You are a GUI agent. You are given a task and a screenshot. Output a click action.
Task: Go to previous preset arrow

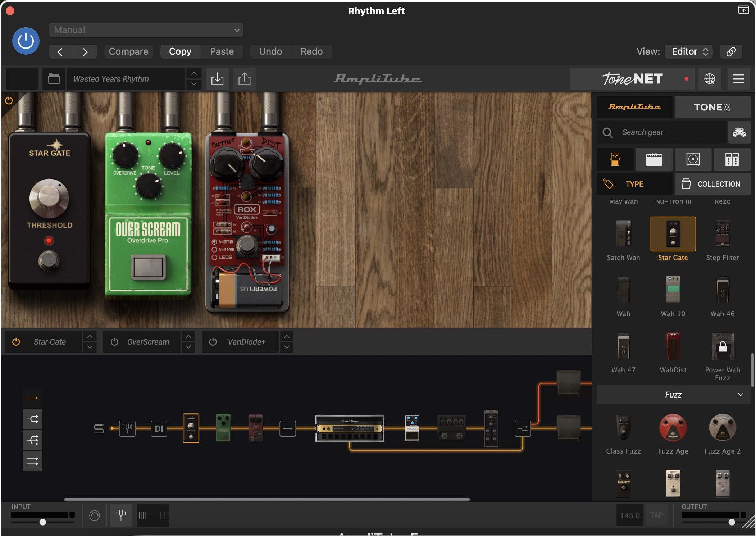click(x=60, y=52)
